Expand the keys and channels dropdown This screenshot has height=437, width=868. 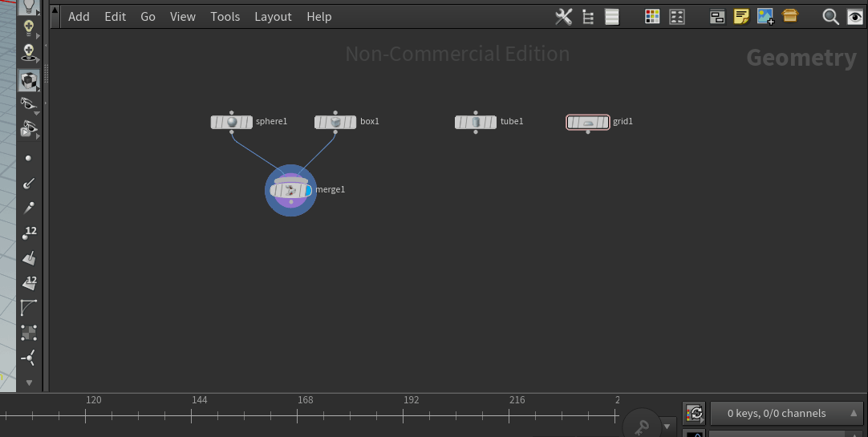[854, 413]
